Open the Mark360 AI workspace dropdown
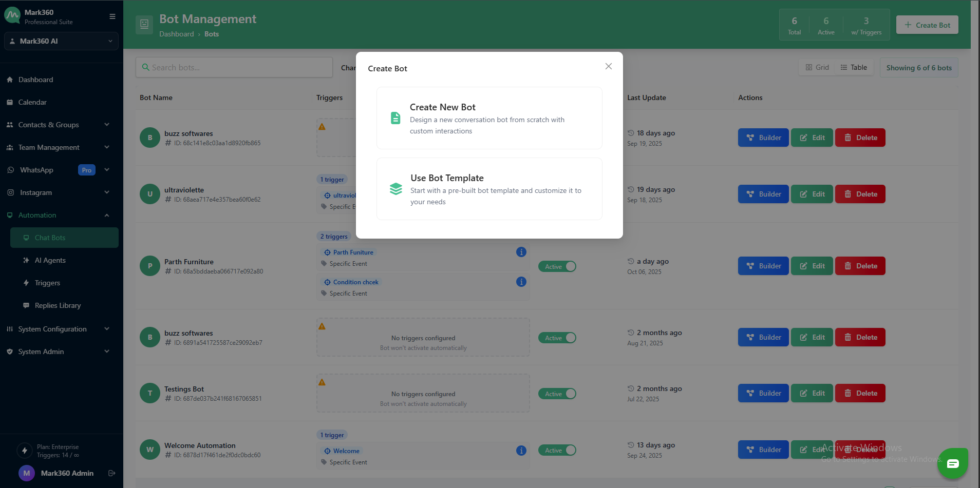This screenshot has width=980, height=488. [61, 41]
